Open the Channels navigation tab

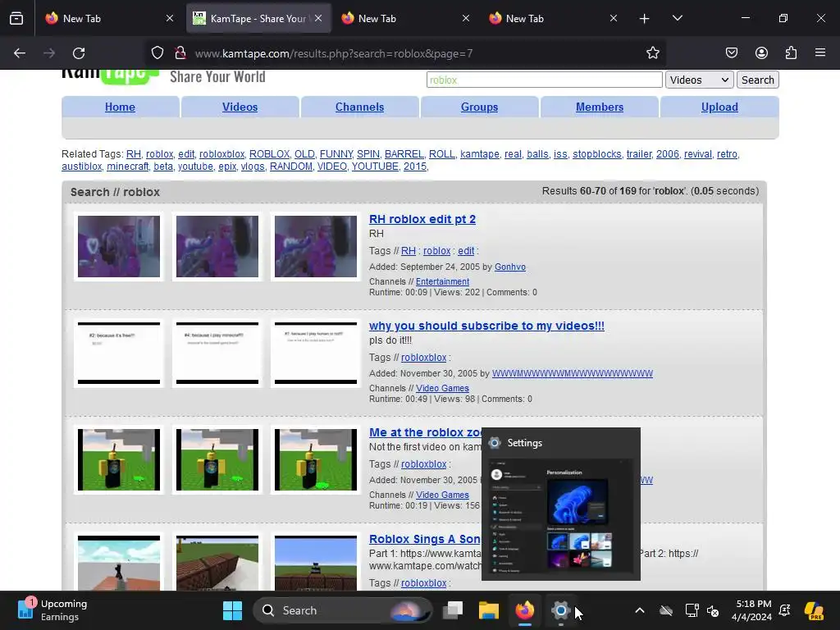tap(359, 107)
